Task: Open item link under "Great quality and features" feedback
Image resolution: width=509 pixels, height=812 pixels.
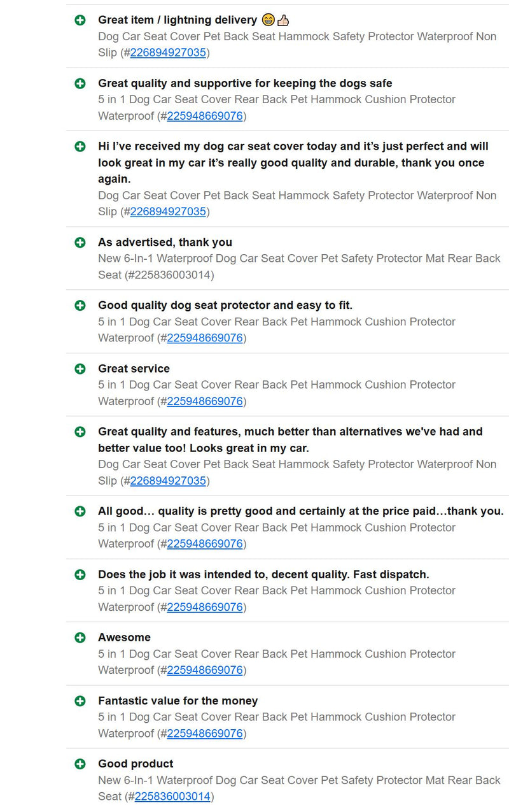Action: point(168,481)
